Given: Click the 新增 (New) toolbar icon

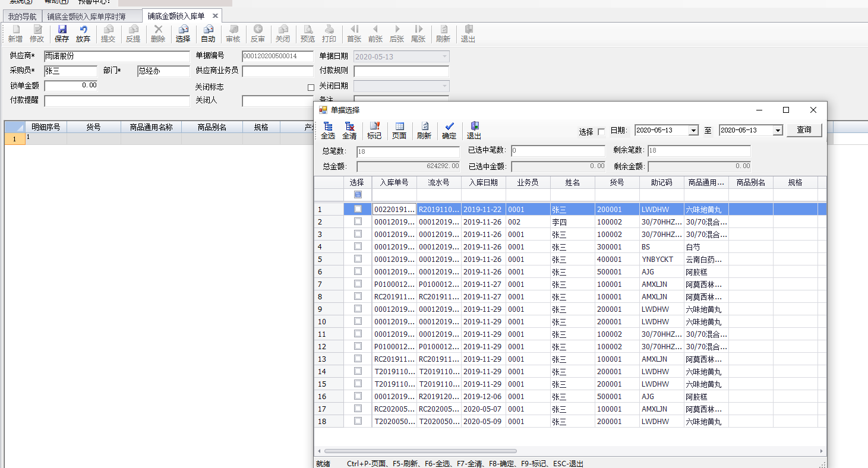Looking at the screenshot, I should [15, 33].
